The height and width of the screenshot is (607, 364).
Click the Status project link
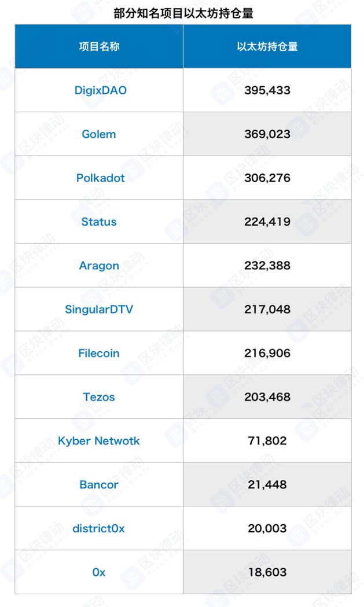[x=99, y=222]
